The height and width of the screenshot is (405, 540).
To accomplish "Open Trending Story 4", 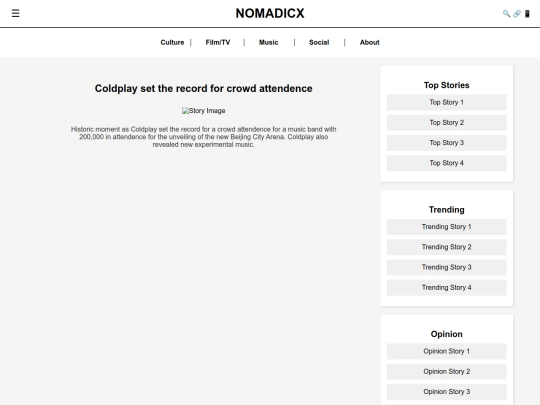I will coord(447,288).
